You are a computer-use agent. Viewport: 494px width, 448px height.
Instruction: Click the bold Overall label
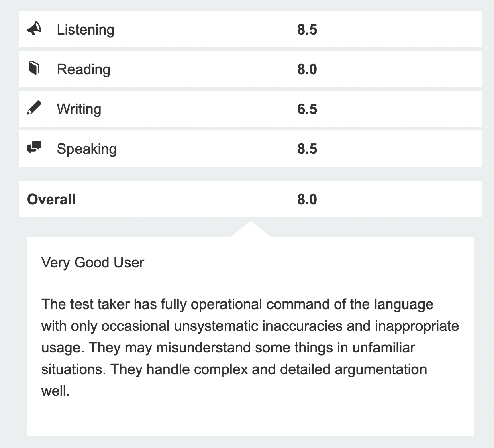point(51,200)
